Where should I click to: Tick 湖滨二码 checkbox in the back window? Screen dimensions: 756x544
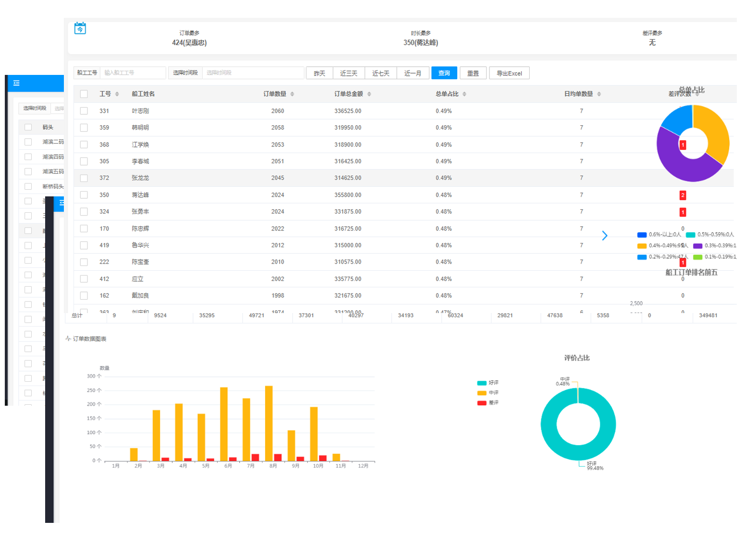point(28,142)
